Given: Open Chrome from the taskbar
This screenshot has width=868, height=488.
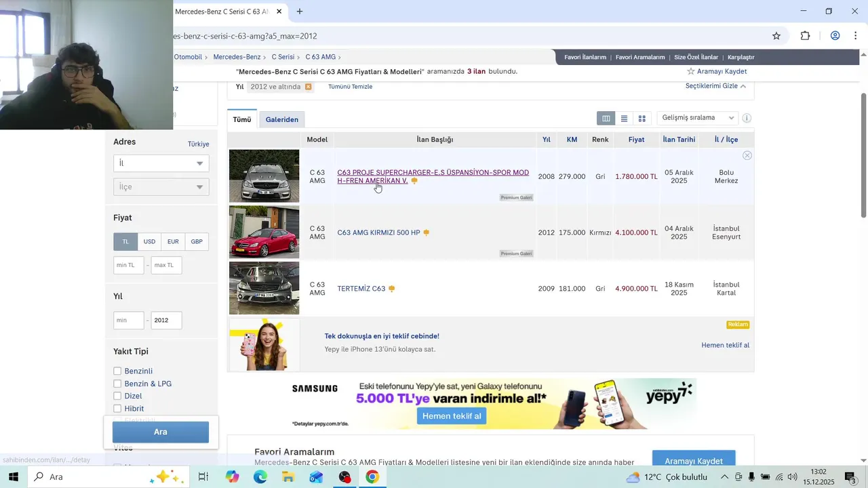Looking at the screenshot, I should tap(372, 477).
